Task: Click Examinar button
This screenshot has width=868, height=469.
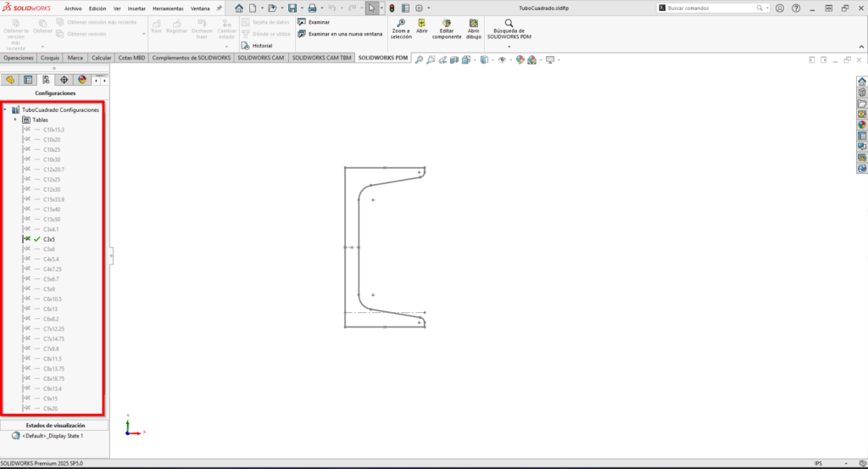Action: [x=314, y=22]
